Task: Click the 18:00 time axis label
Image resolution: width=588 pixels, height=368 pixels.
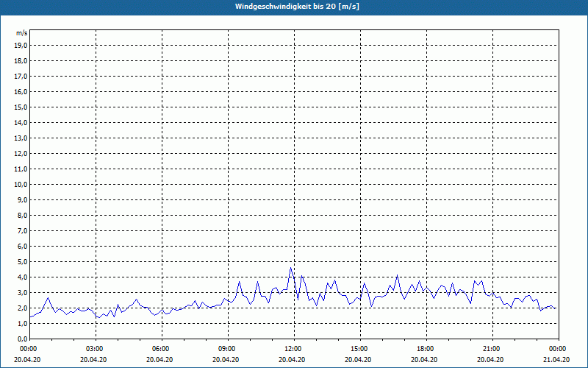Action: [425, 349]
